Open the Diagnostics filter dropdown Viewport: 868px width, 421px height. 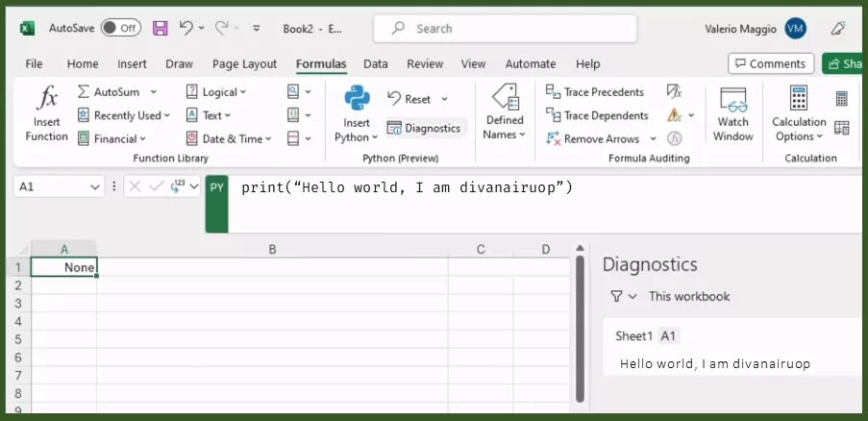(623, 297)
